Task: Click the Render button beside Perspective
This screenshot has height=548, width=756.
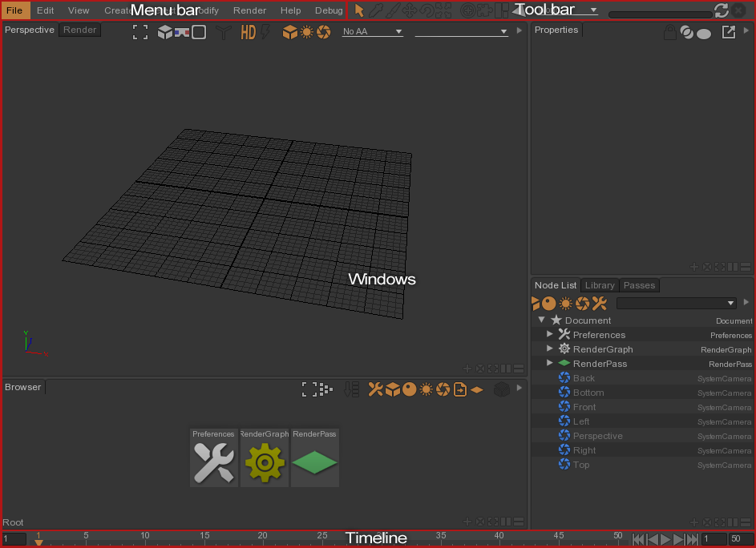Action: point(79,30)
